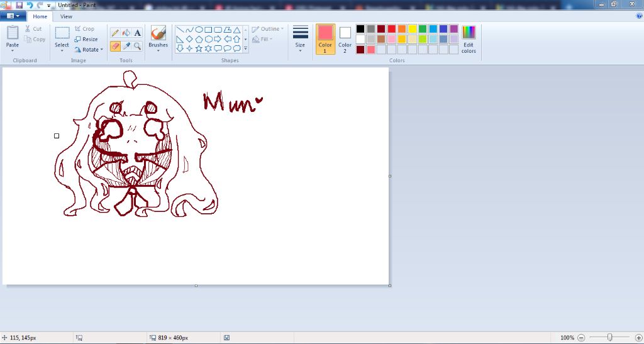Viewport: 644px width, 344px height.
Task: Click the zoom out minus button
Action: coord(581,338)
